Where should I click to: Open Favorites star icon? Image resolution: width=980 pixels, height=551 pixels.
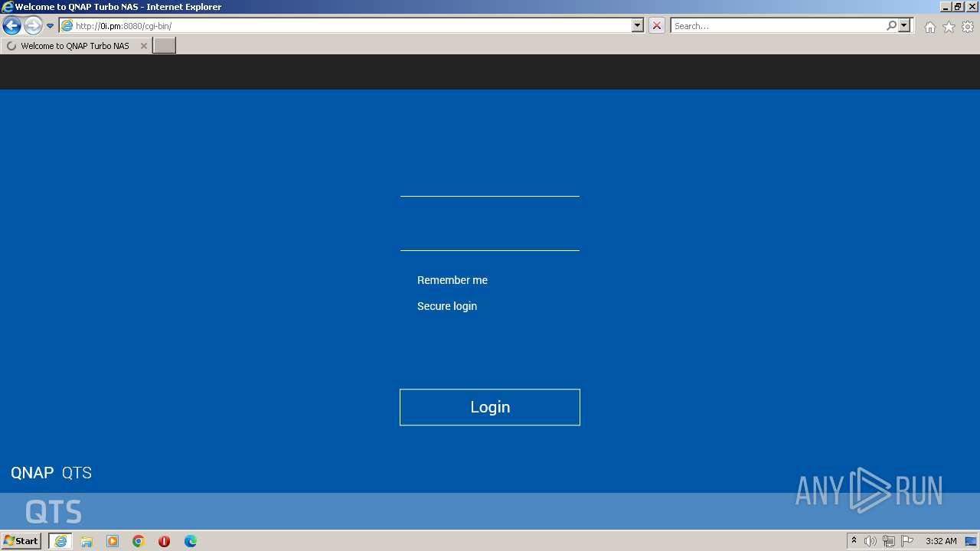tap(949, 27)
